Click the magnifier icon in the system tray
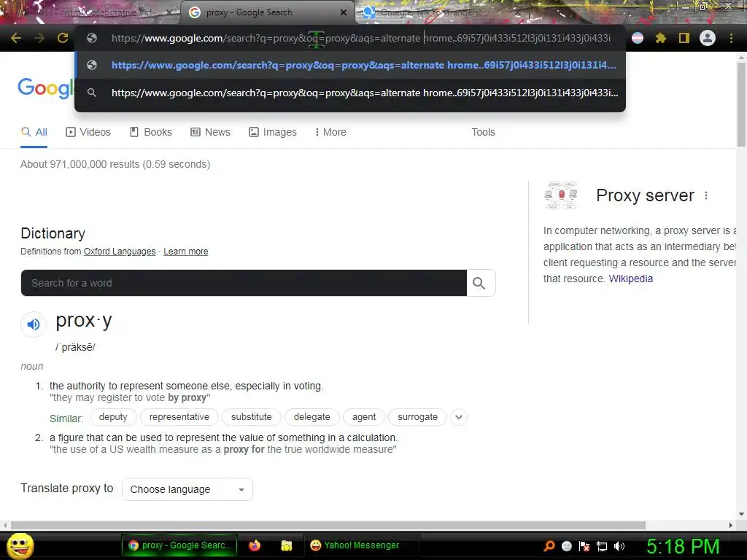The image size is (747, 560). click(549, 545)
